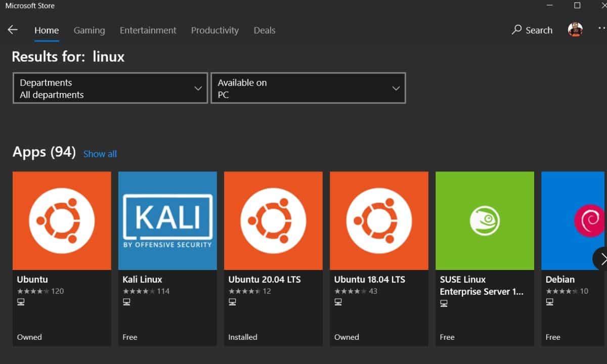Switch to the Entertainment tab
The height and width of the screenshot is (364, 607).
click(148, 30)
